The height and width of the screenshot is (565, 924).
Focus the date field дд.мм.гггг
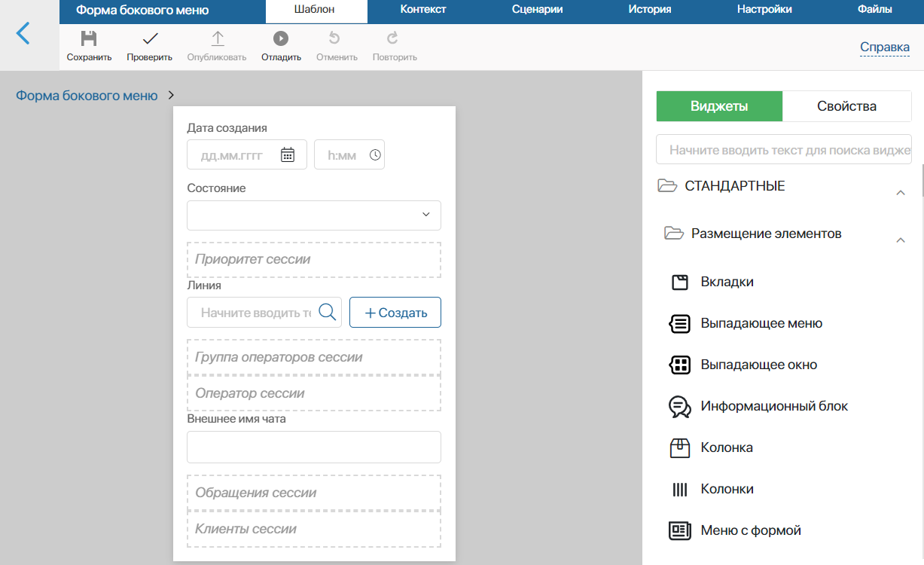click(x=247, y=154)
